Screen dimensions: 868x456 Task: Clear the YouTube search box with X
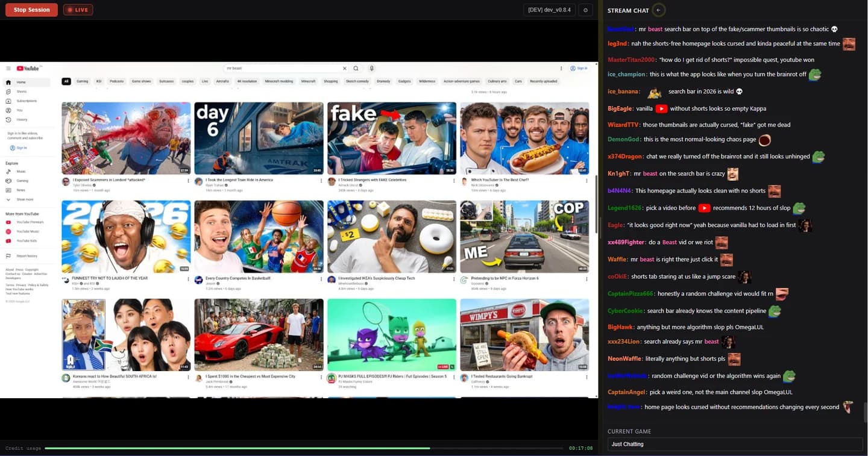tap(345, 69)
